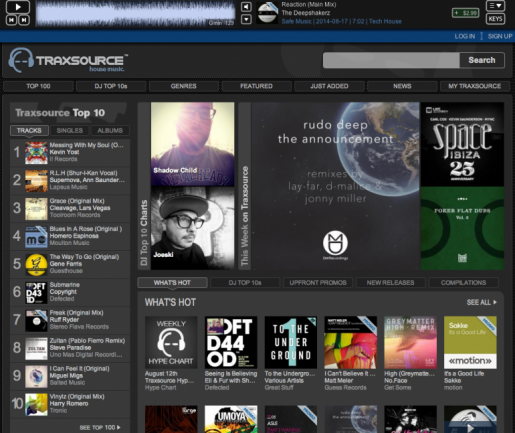Switch to the COMPILATIONS tab
Screen dimensions: 515x433
(x=463, y=283)
